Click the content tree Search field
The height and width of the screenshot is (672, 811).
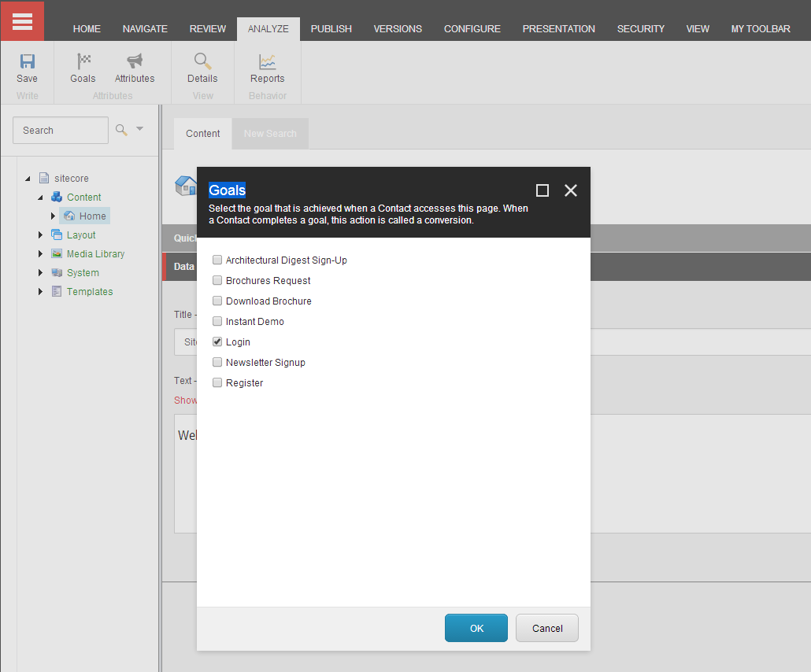pos(60,131)
